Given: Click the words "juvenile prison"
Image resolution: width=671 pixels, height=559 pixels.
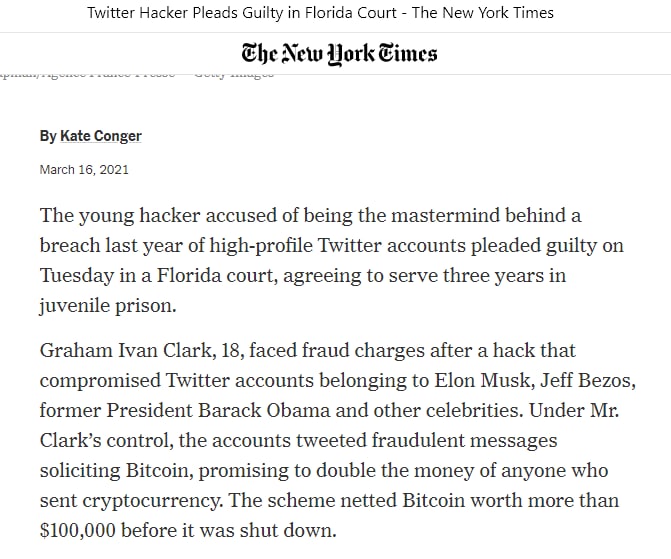Looking at the screenshot, I should [x=111, y=306].
